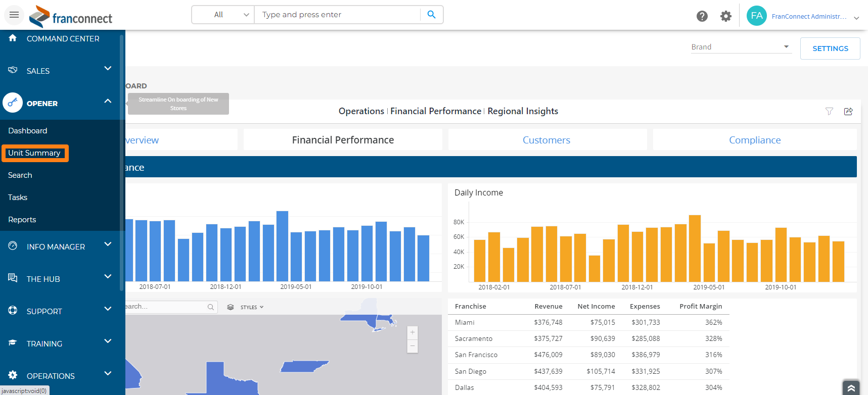
Task: Click Miami revenue value $376,748
Action: [548, 322]
